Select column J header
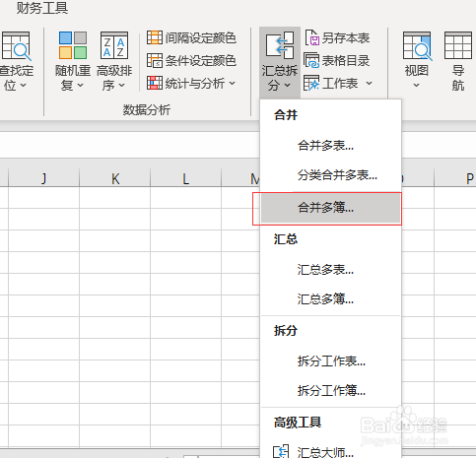Image resolution: width=476 pixels, height=458 pixels. tap(43, 178)
